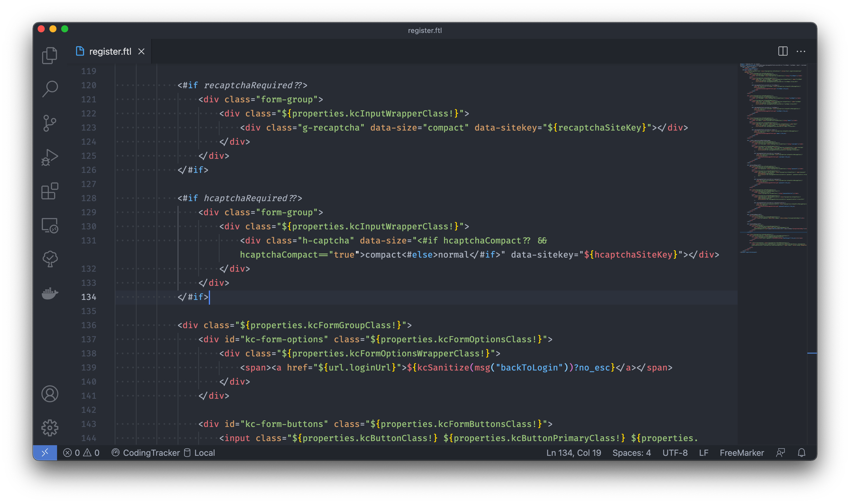Viewport: 850px width, 504px height.
Task: Open the editor More Actions menu
Action: click(801, 51)
